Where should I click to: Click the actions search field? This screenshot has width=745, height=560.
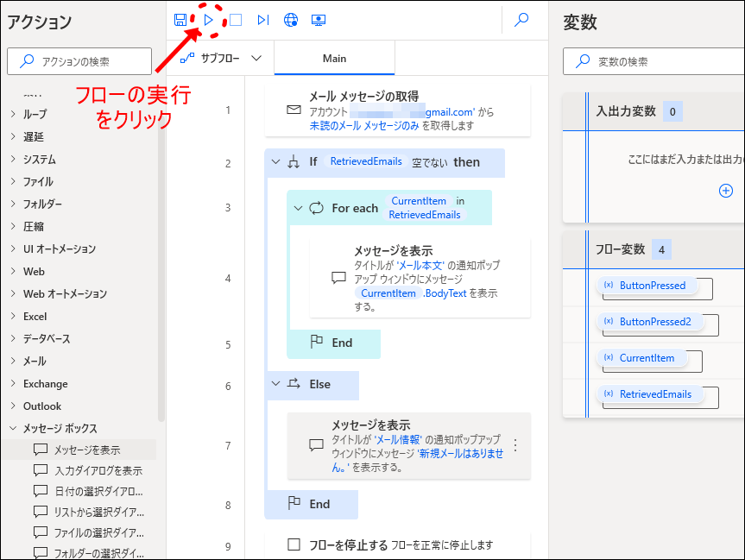pos(79,61)
